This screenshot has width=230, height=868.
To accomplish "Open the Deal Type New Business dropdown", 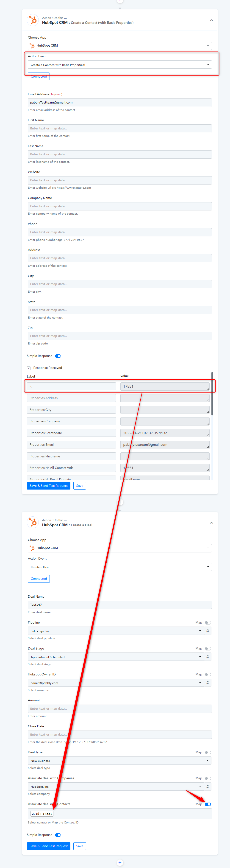I will point(119,760).
